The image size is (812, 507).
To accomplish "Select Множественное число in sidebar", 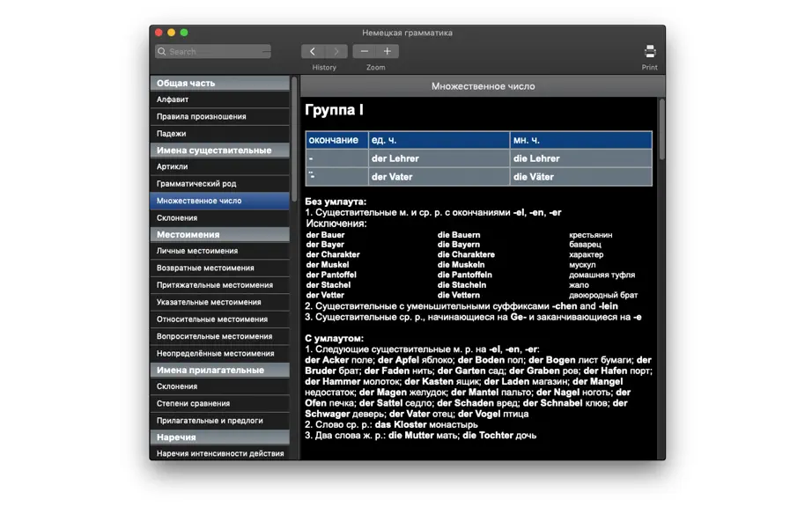I will (x=219, y=201).
